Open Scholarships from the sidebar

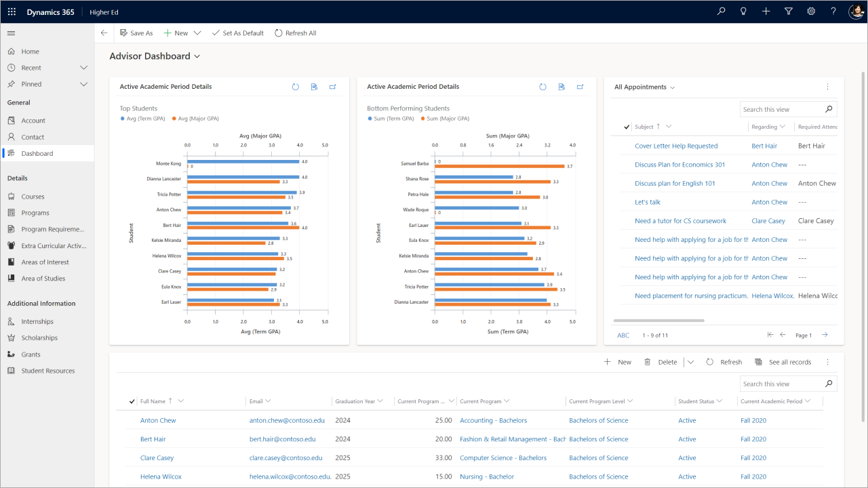tap(41, 338)
